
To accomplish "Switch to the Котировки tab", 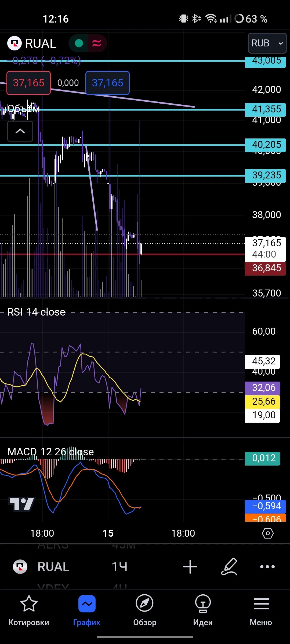I will (29, 610).
